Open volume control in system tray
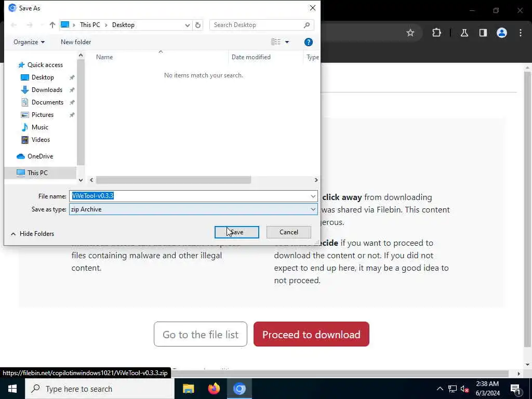 coord(465,389)
